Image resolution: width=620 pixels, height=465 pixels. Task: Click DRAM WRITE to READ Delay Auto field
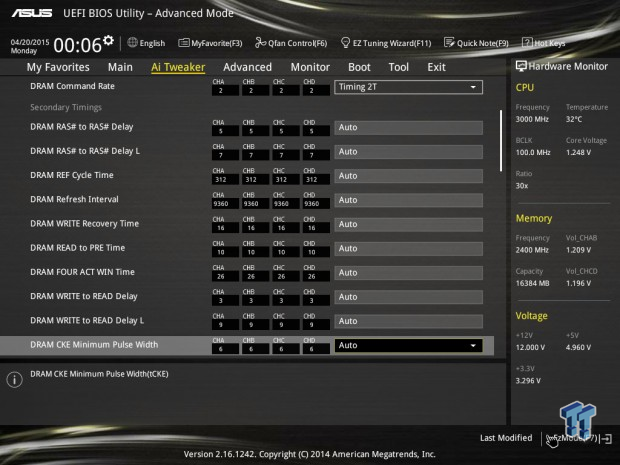(408, 297)
